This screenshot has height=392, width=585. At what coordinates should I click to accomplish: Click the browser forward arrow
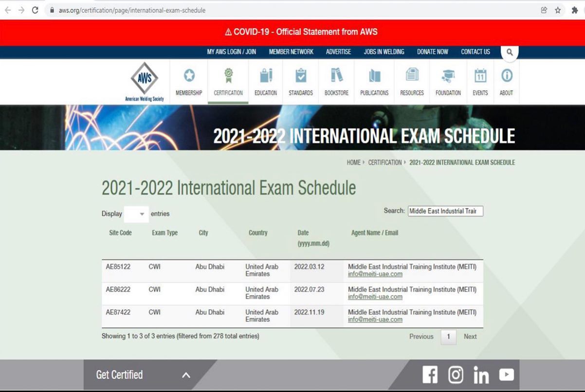pos(21,10)
